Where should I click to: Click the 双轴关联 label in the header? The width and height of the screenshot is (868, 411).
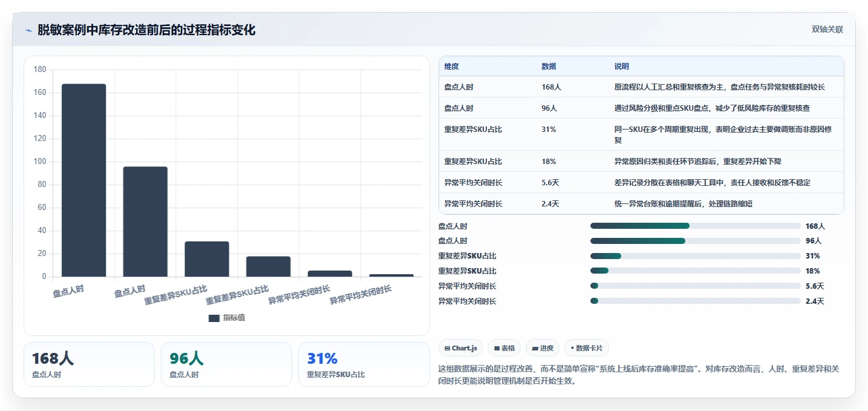pos(827,30)
